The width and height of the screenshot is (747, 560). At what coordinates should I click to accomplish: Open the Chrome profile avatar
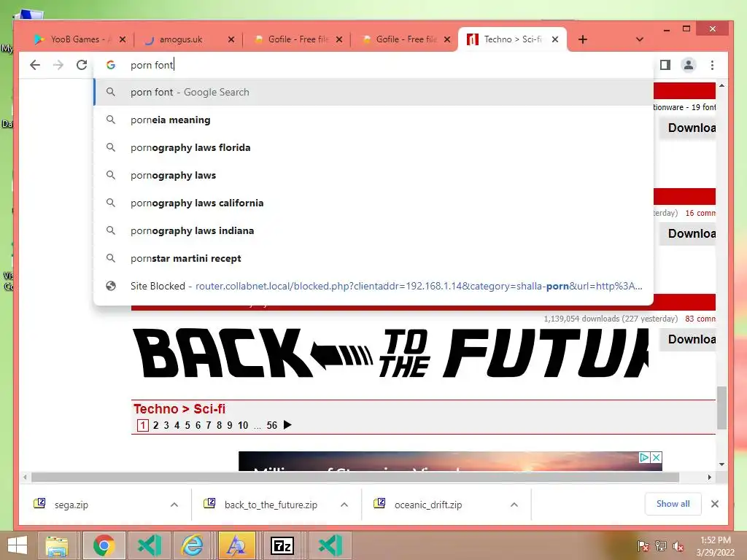pos(689,65)
